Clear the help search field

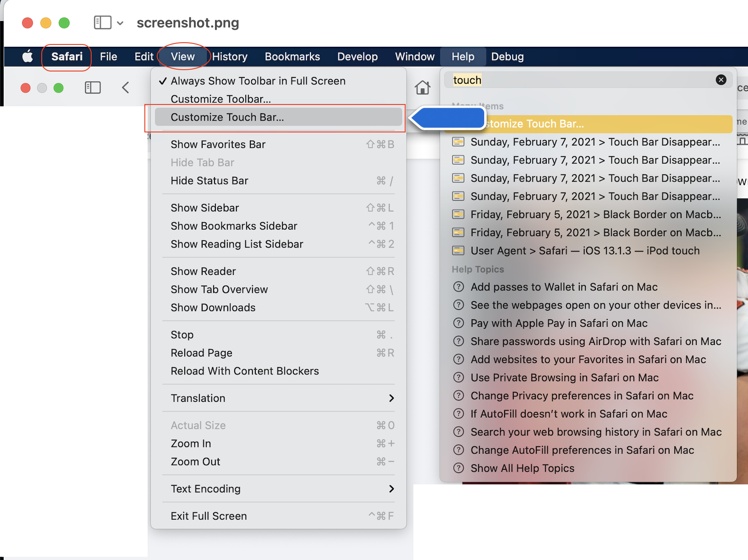721,80
